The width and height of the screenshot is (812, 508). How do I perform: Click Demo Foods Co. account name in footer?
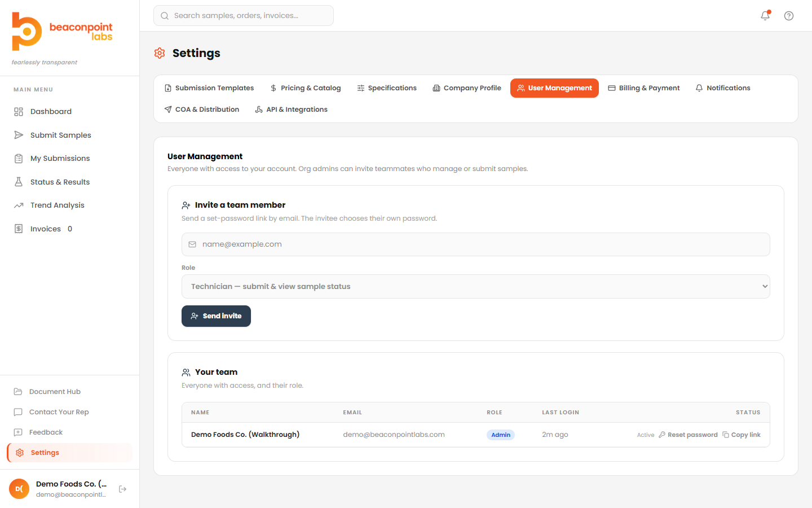[x=71, y=484]
